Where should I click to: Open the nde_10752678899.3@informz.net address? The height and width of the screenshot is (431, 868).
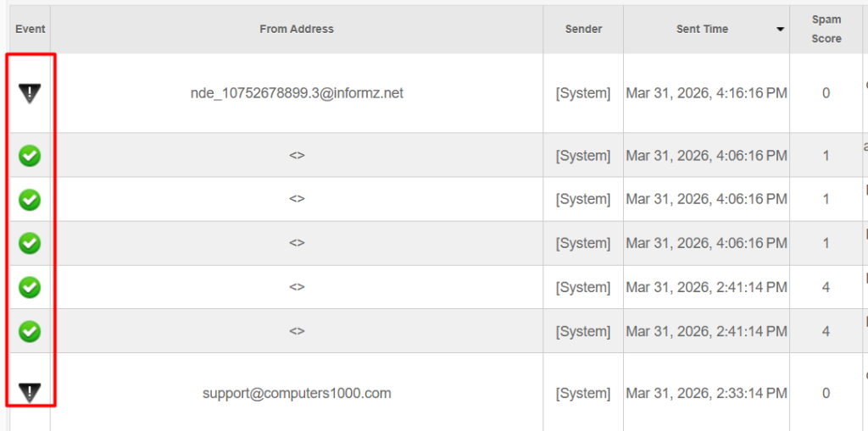(x=297, y=93)
